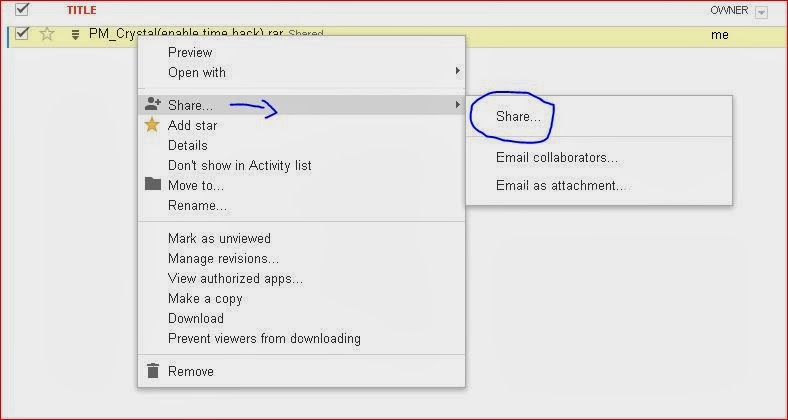788x420 pixels.
Task: Click the Shared label after the filename
Action: 306,35
